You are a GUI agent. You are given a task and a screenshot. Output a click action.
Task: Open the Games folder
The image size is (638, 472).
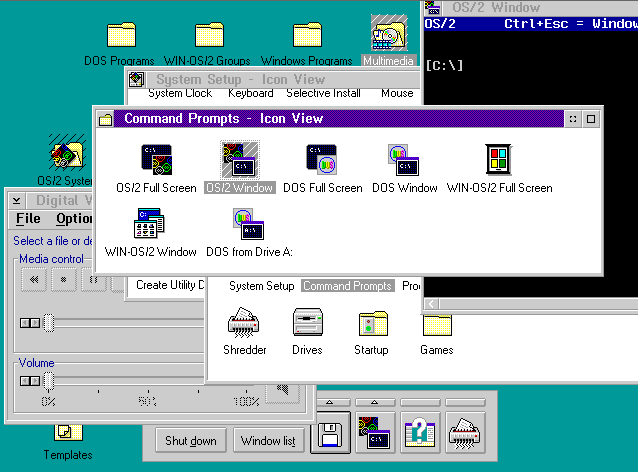coord(436,324)
